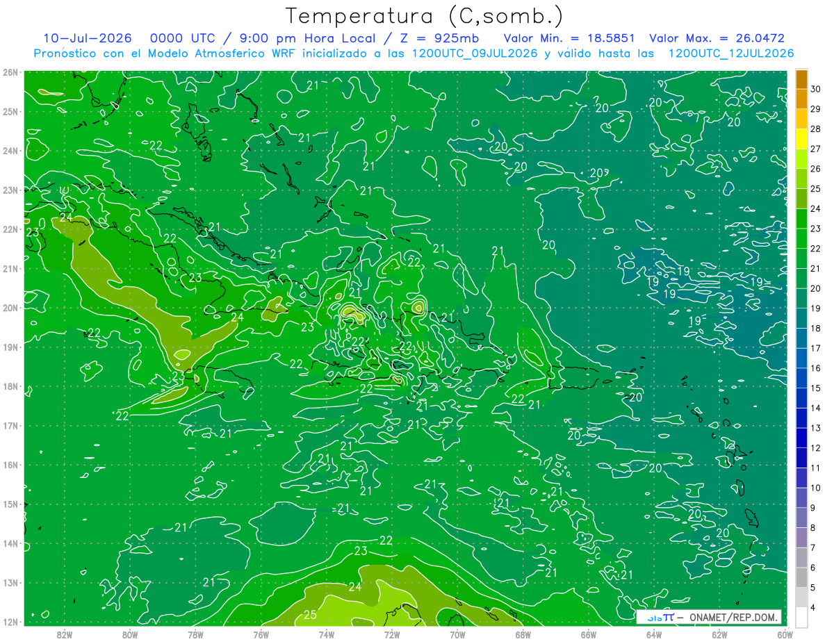Image resolution: width=834 pixels, height=644 pixels.
Task: Click the "14N" latitude axis label
Action: coord(11,543)
